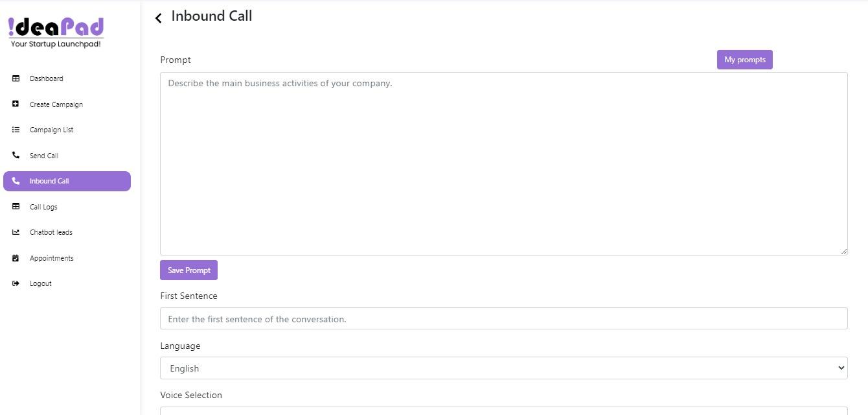Viewport: 868px width, 415px height.
Task: Click the Send Call phone icon
Action: 16,156
